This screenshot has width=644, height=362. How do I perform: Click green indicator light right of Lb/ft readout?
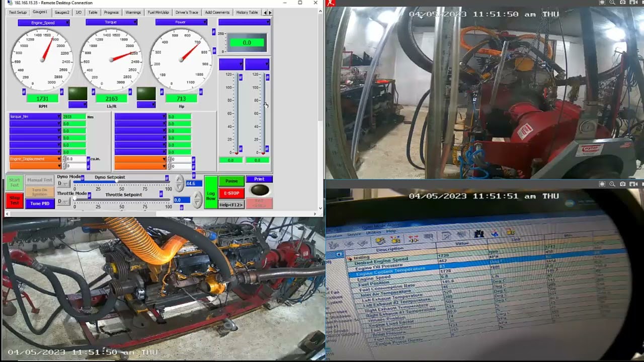coord(146,94)
